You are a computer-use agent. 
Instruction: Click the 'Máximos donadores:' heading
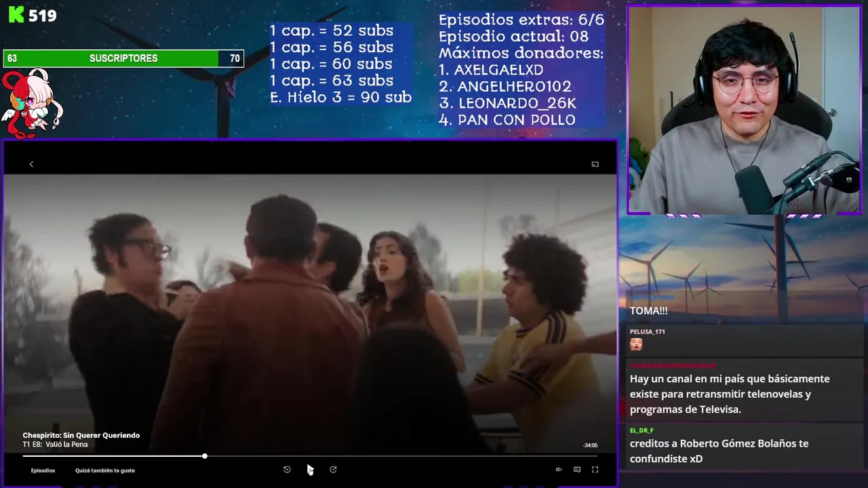coord(521,53)
